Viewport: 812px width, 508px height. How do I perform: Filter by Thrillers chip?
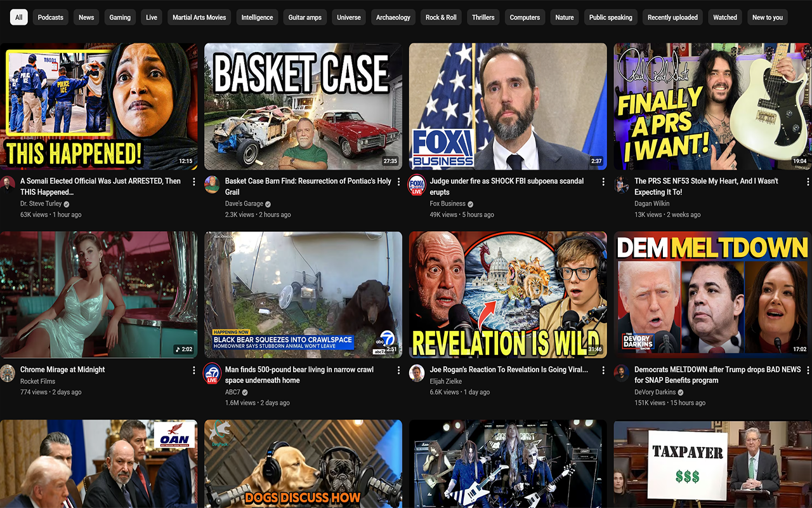click(x=483, y=17)
